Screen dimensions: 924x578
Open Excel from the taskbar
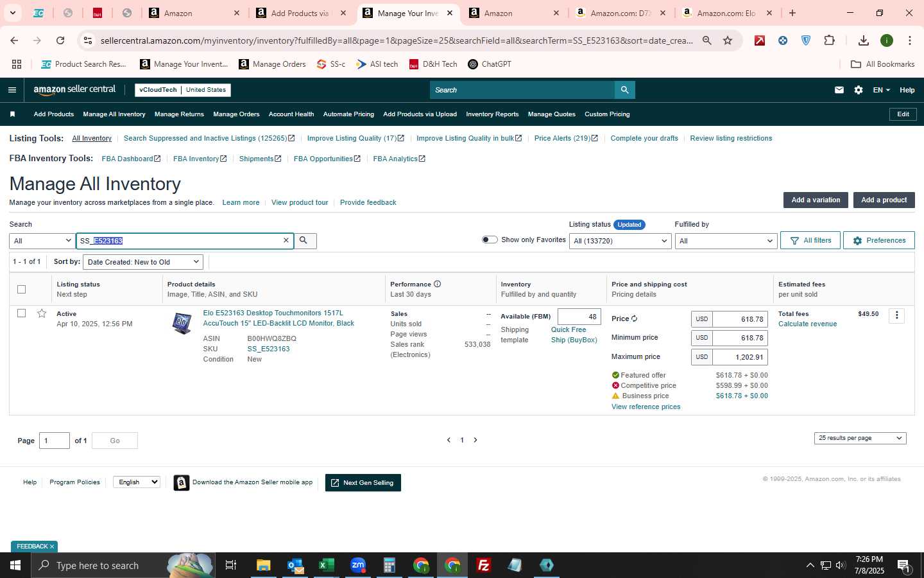(327, 565)
